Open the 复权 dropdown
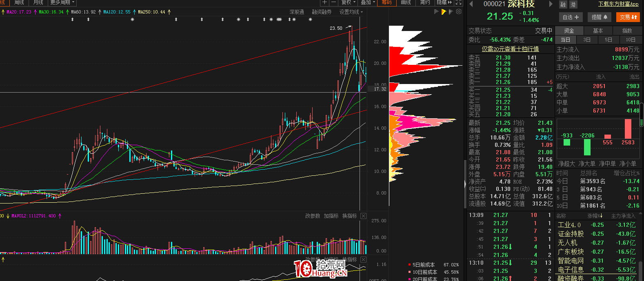Screen dimensions: 644x281 pos(349,2)
